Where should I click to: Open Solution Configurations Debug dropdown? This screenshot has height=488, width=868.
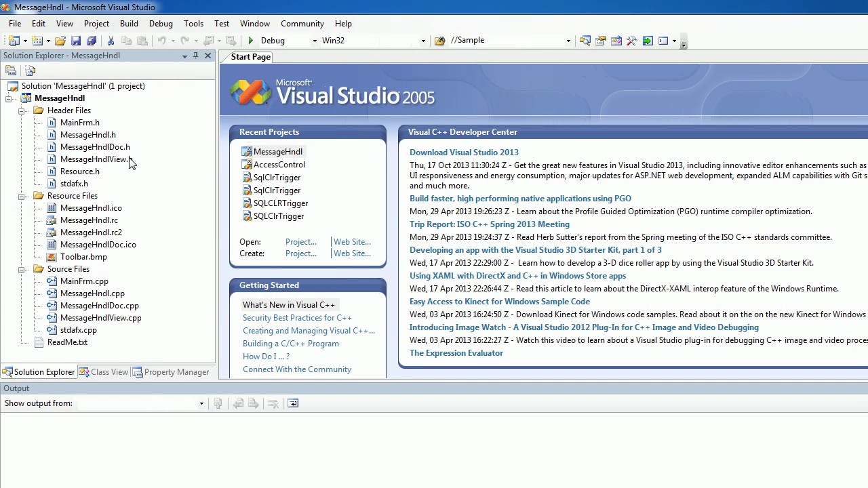[x=315, y=41]
